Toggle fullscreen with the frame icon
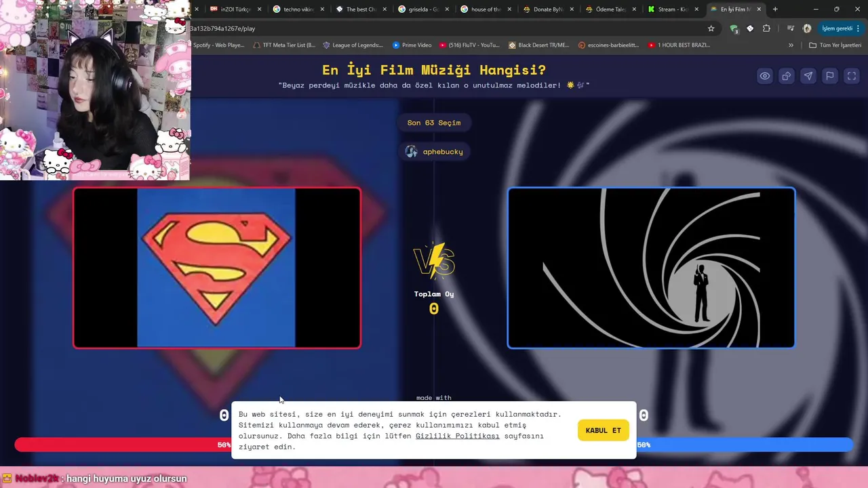Screen dimensions: 868x488 pyautogui.click(x=851, y=76)
